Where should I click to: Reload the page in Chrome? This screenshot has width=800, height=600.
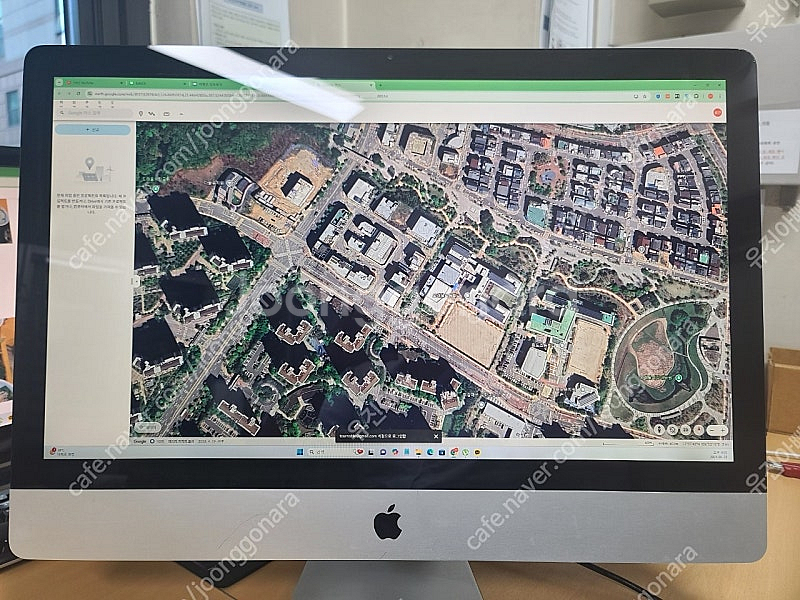pos(78,93)
